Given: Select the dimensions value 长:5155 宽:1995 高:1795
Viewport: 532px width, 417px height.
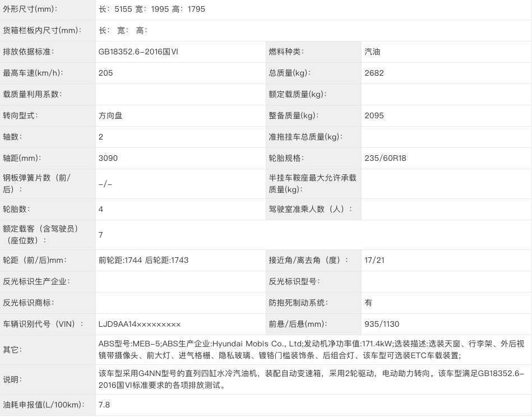Looking at the screenshot, I should pos(151,10).
